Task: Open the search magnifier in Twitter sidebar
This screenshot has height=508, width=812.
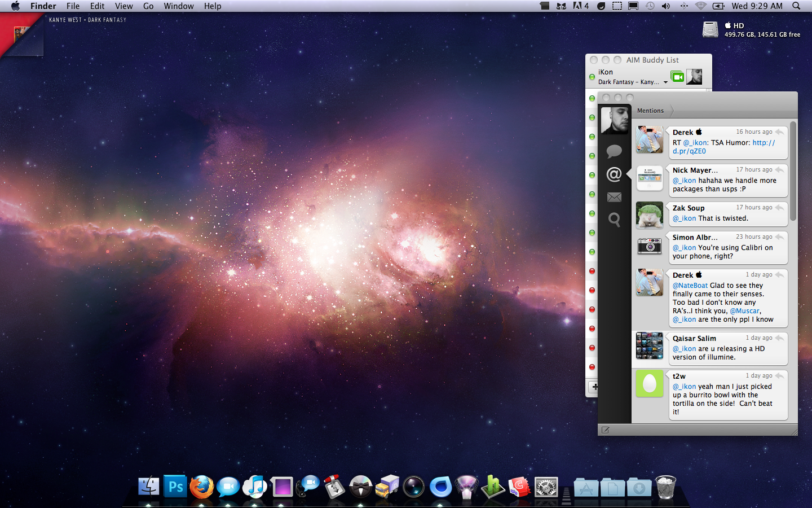Action: (x=614, y=220)
